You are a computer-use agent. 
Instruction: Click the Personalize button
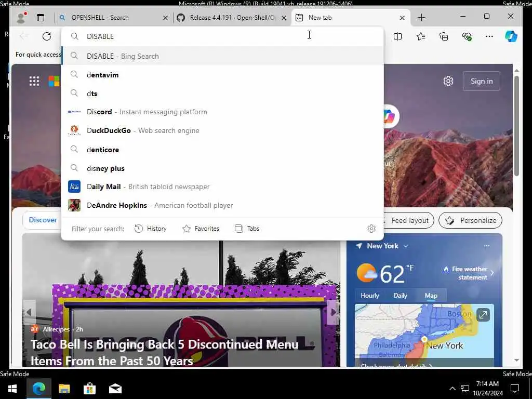pos(470,220)
